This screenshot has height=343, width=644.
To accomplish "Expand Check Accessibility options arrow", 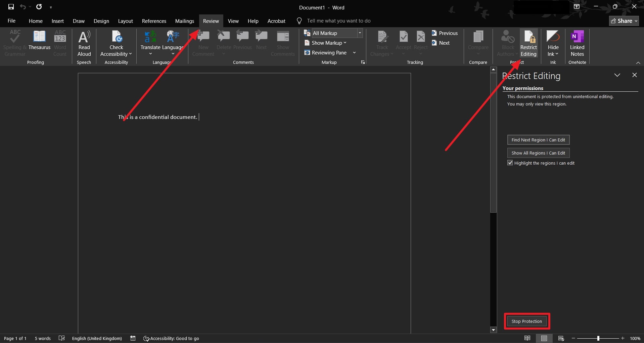I will point(130,54).
